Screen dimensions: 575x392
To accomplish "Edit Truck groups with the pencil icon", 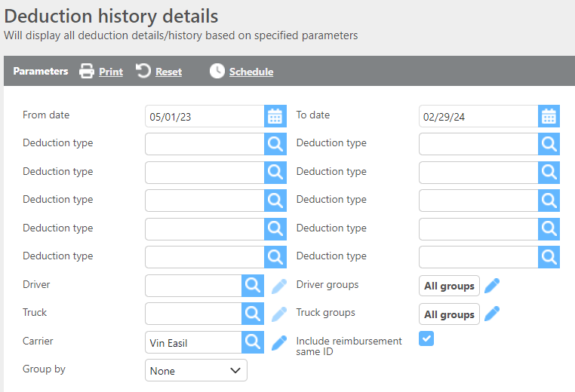I will [x=492, y=314].
